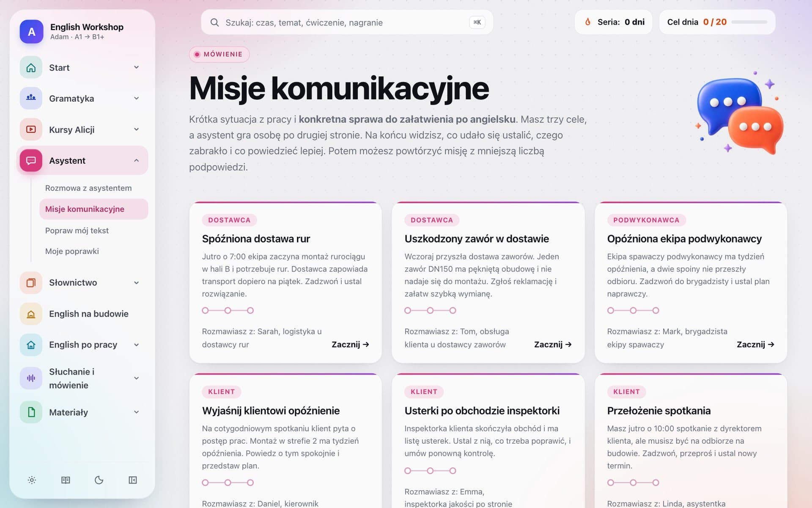Click the Materiały document icon

[x=31, y=412]
